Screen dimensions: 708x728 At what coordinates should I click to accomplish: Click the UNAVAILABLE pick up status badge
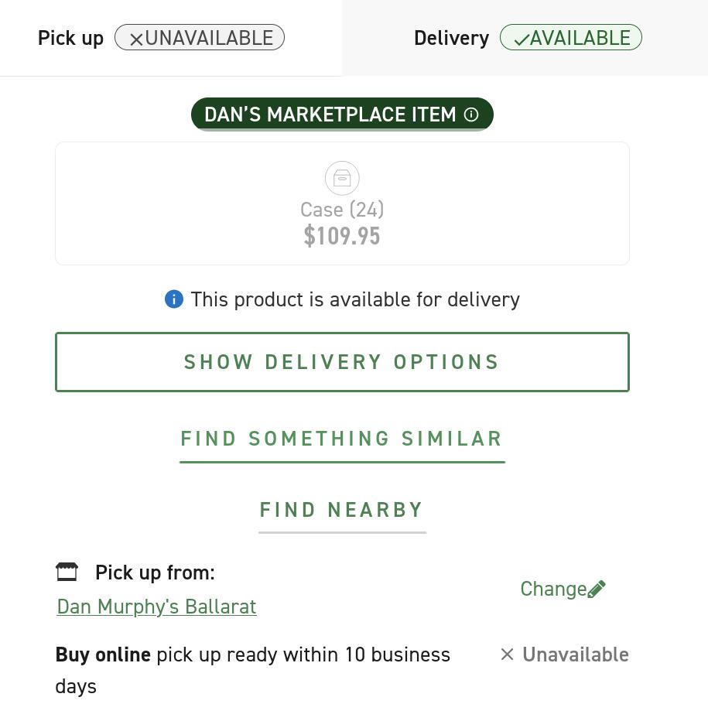click(x=200, y=38)
